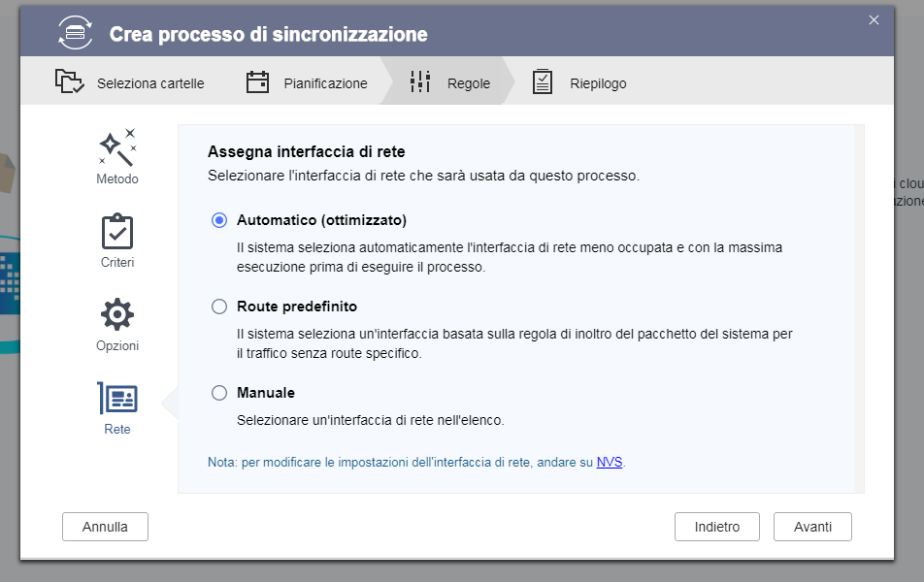Click the Annulla button
This screenshot has height=582, width=924.
[105, 527]
